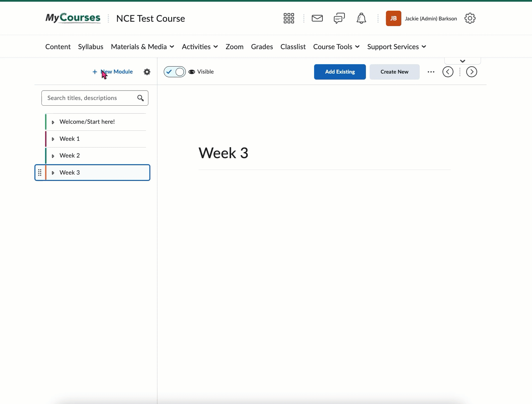The height and width of the screenshot is (404, 532).
Task: Expand the Welcome/Start here! module
Action: 53,122
